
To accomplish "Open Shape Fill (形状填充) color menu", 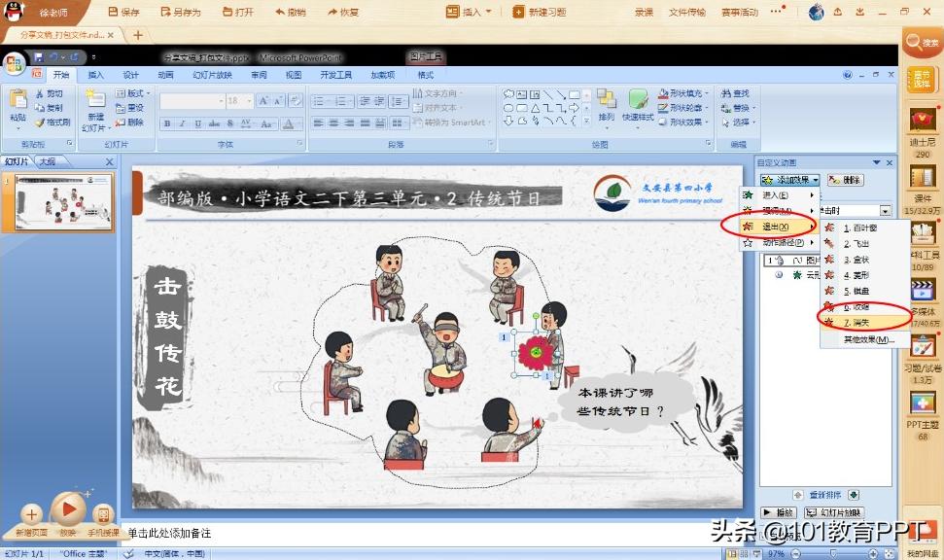I will (x=683, y=93).
